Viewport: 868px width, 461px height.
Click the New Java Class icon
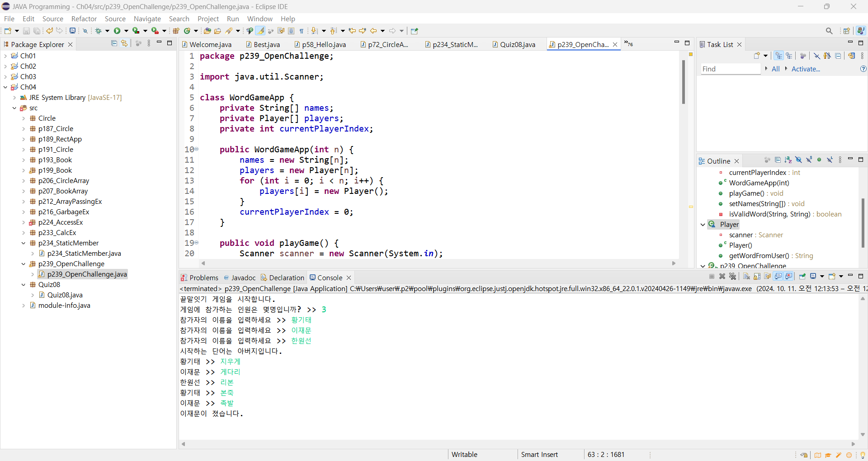(x=187, y=31)
